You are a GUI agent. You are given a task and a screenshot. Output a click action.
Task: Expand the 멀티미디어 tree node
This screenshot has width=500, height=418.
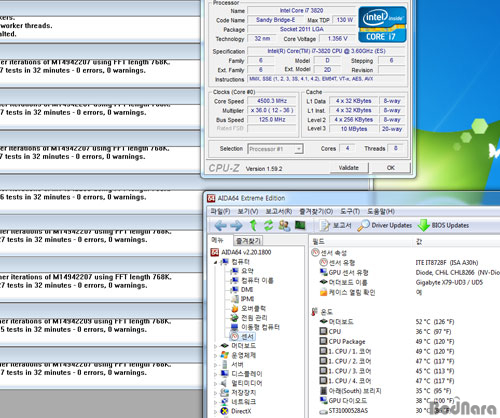[x=216, y=384]
